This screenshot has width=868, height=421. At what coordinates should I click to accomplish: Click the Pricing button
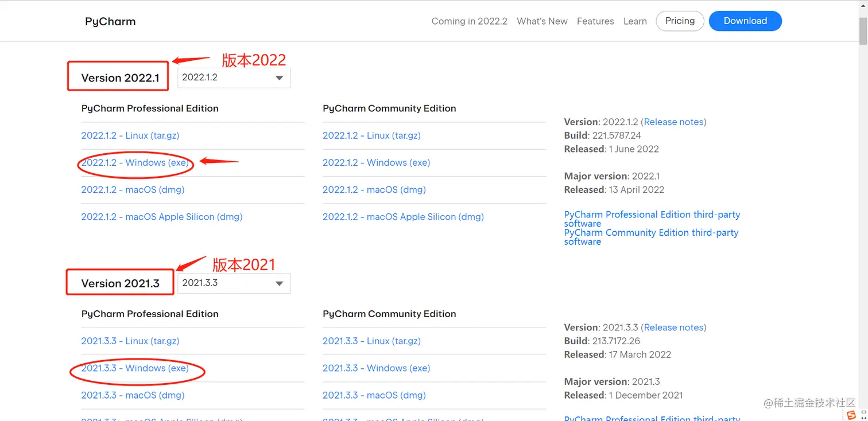coord(680,21)
